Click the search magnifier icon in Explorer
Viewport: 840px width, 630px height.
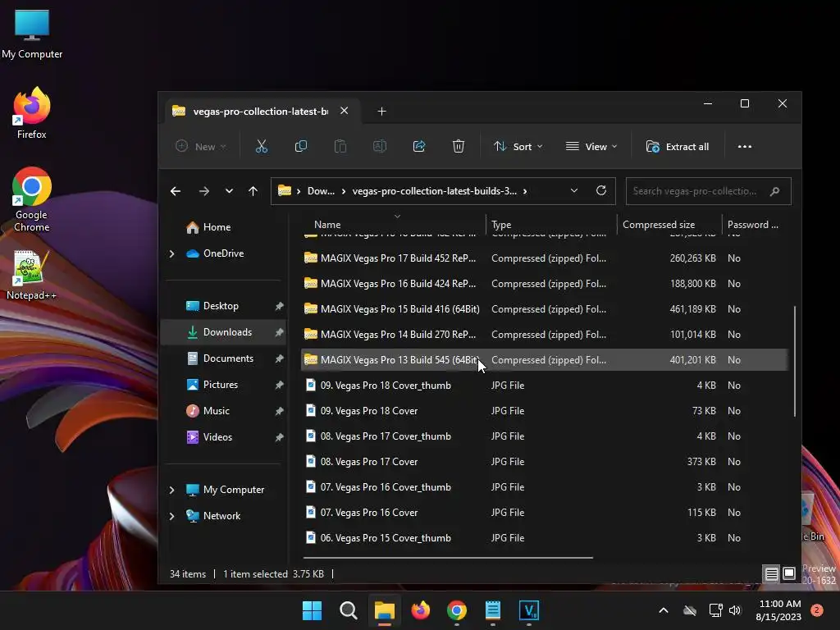(774, 191)
